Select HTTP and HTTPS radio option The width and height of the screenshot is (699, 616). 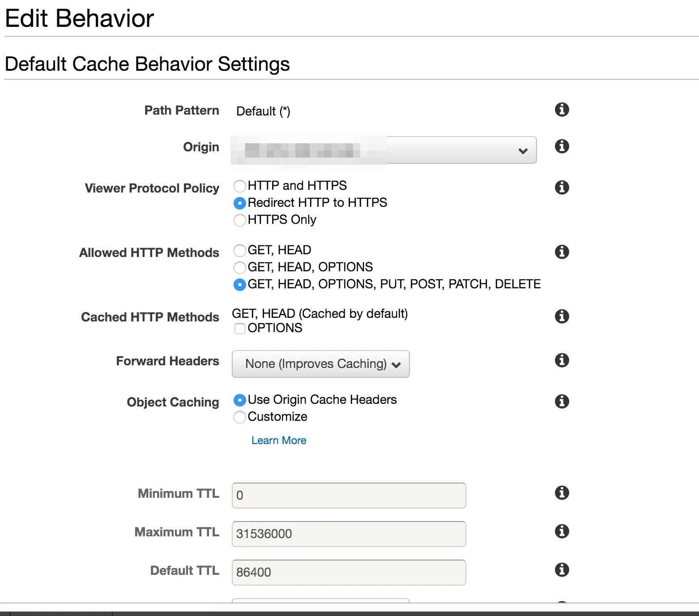coord(240,186)
